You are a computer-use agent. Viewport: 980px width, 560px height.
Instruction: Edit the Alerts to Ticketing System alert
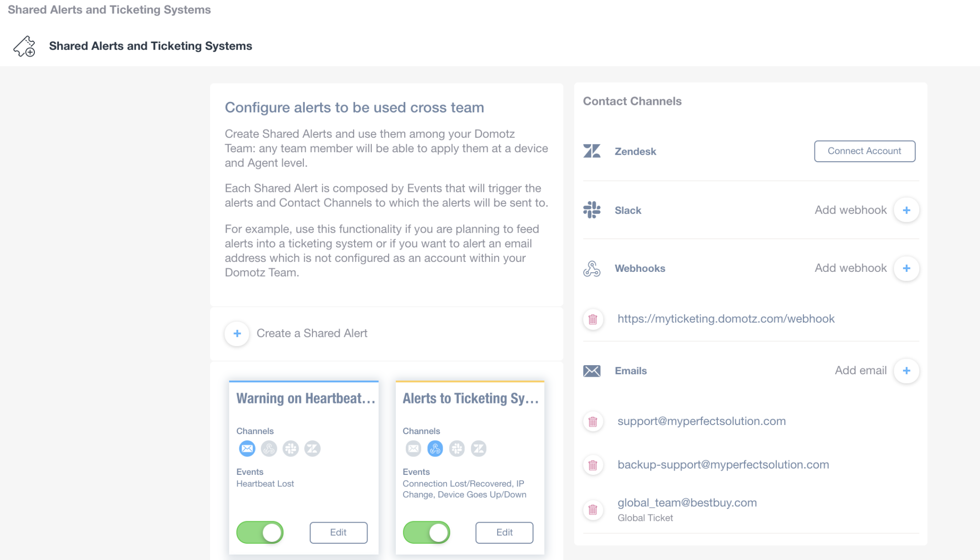[x=504, y=532]
